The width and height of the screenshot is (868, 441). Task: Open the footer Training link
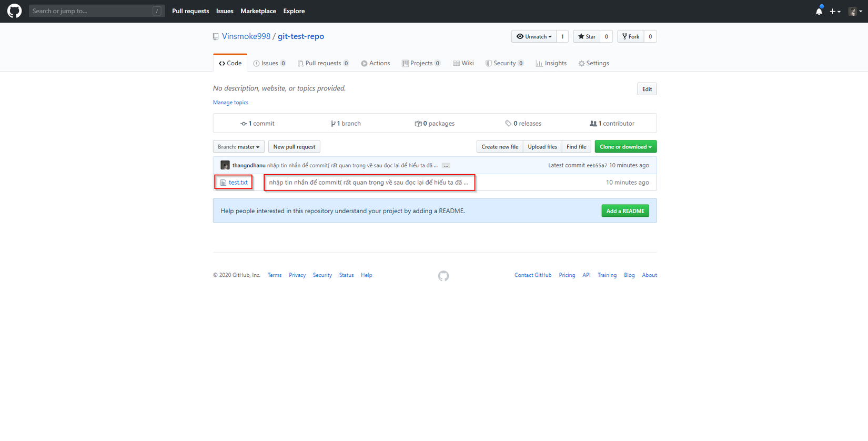pos(607,275)
